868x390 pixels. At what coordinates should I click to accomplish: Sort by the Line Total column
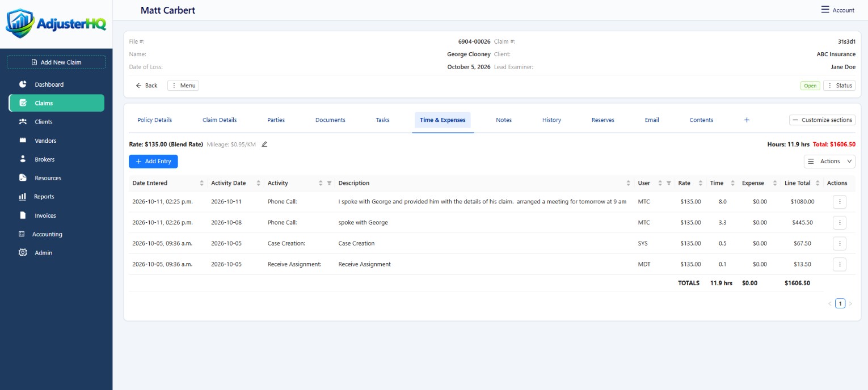pos(818,183)
